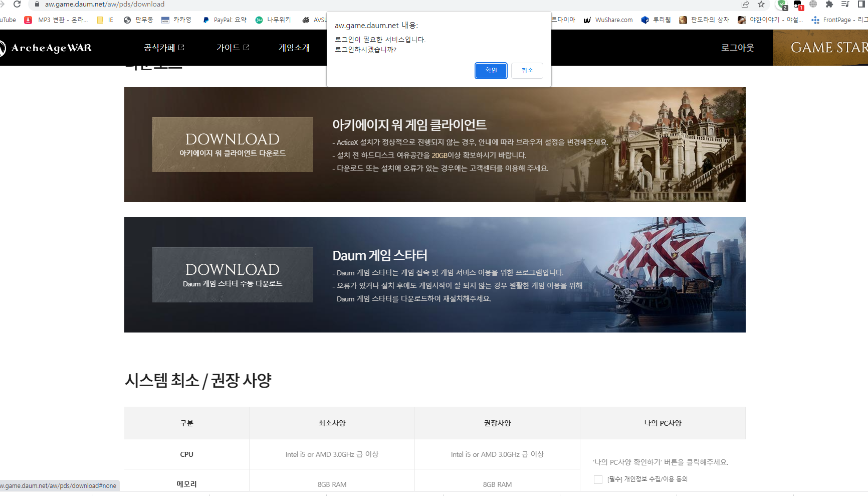Download the Daum 게임 스타터 manually
The height and width of the screenshot is (496, 868).
pyautogui.click(x=233, y=275)
